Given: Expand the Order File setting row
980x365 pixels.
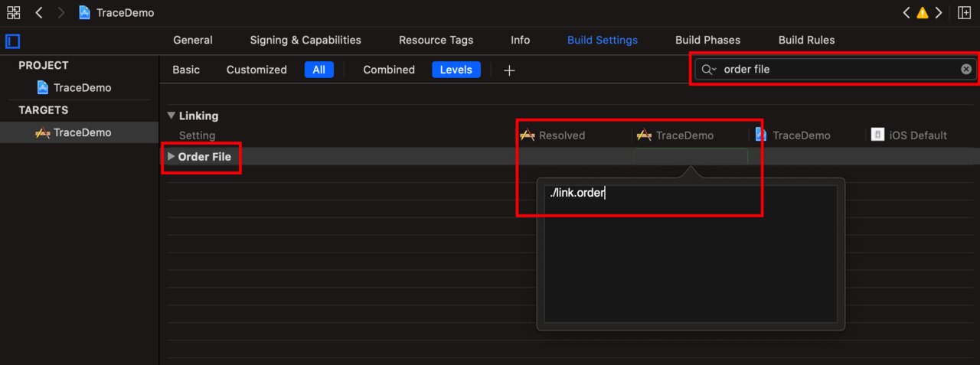Looking at the screenshot, I should tap(171, 156).
